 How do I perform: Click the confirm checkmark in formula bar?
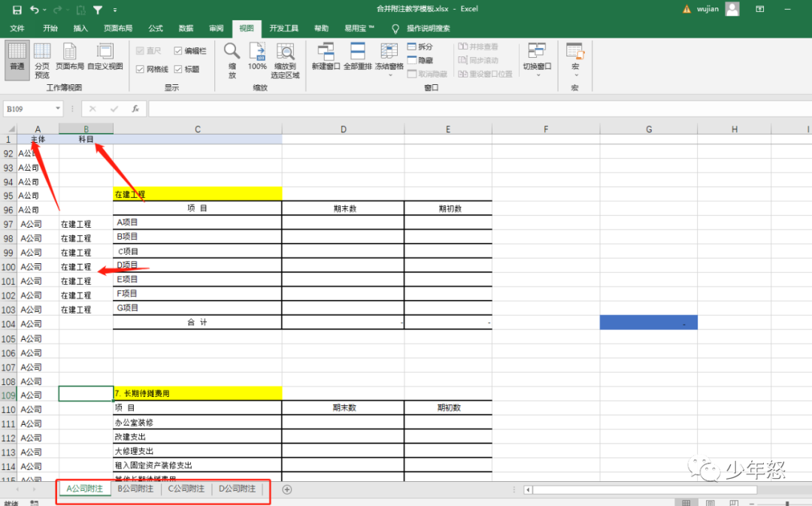114,109
